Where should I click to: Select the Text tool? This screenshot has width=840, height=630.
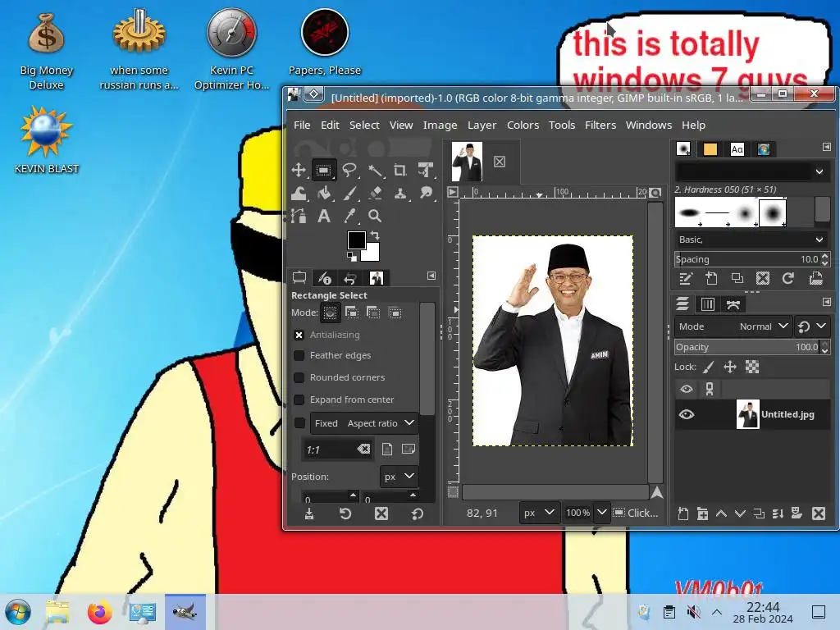(x=323, y=216)
